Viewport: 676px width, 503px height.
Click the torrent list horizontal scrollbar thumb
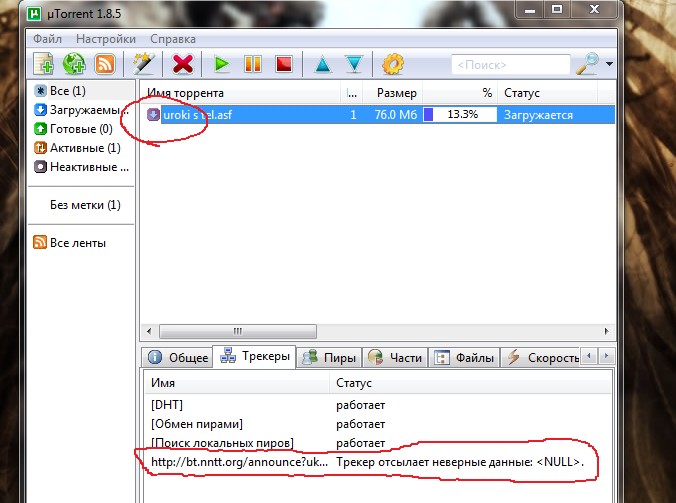point(238,331)
